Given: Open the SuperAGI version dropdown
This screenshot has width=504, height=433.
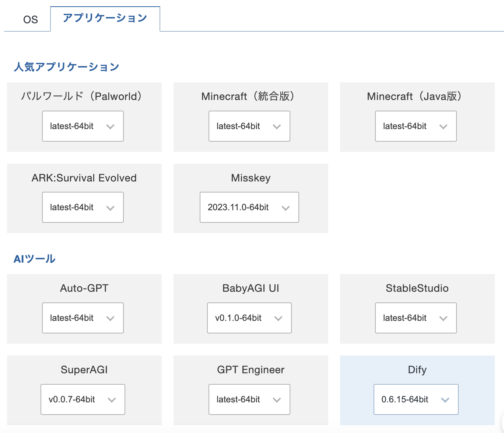Looking at the screenshot, I should pyautogui.click(x=83, y=399).
